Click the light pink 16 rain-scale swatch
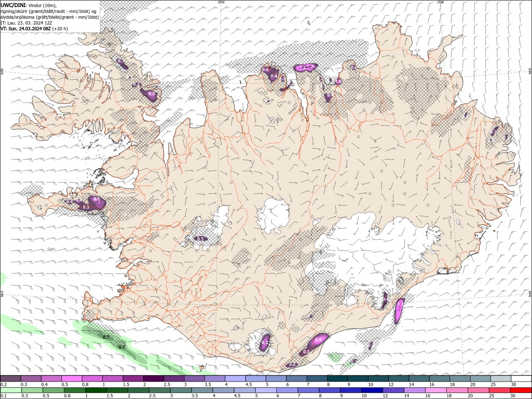This screenshot has width=532, height=399. (436, 390)
